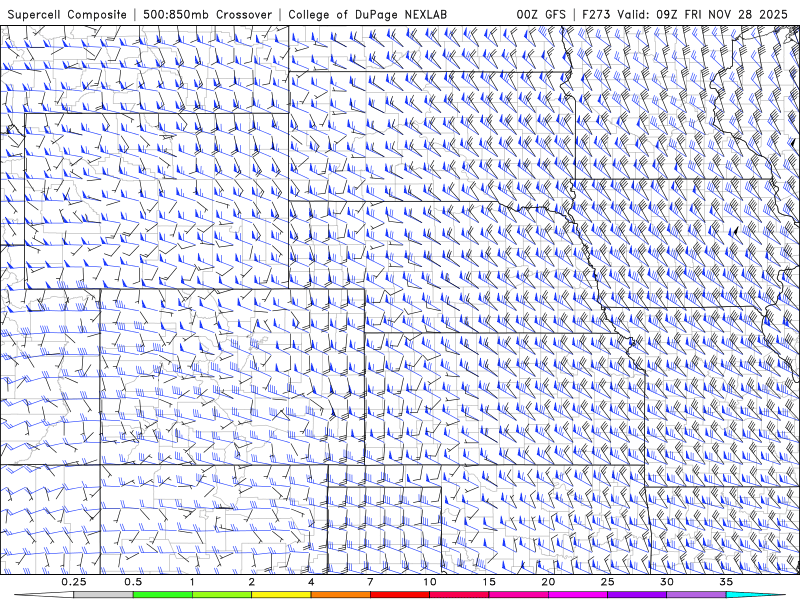Click the lavender color bar segment after 30

[x=696, y=595]
